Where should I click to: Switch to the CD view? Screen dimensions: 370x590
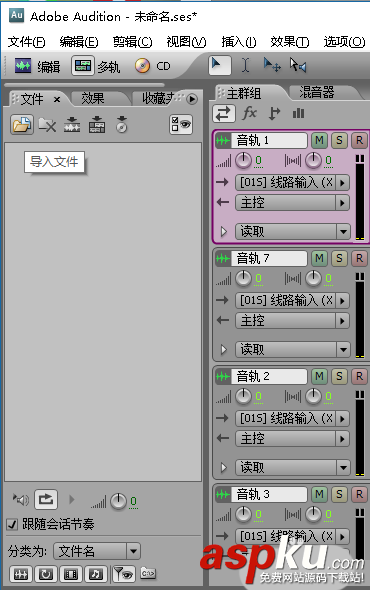(x=152, y=66)
